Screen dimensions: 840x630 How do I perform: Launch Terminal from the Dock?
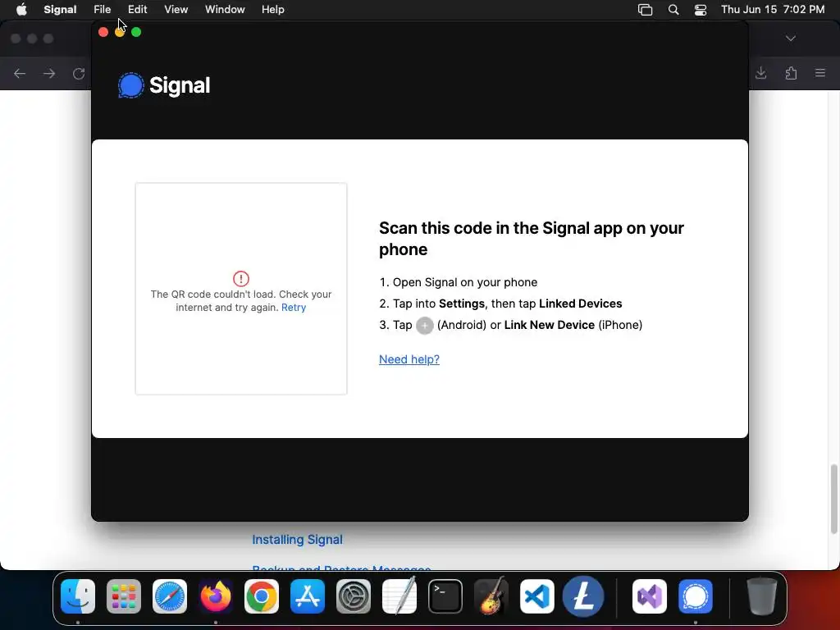click(445, 596)
